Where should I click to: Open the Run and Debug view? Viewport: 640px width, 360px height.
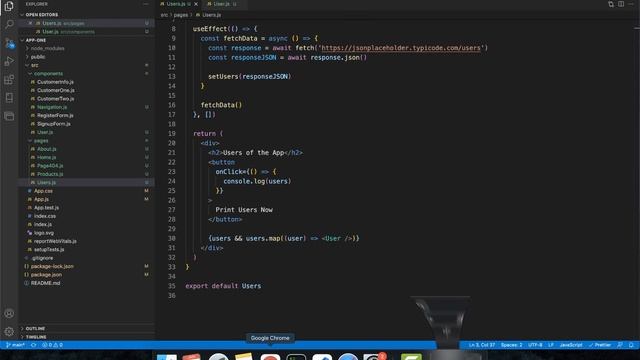[x=9, y=61]
